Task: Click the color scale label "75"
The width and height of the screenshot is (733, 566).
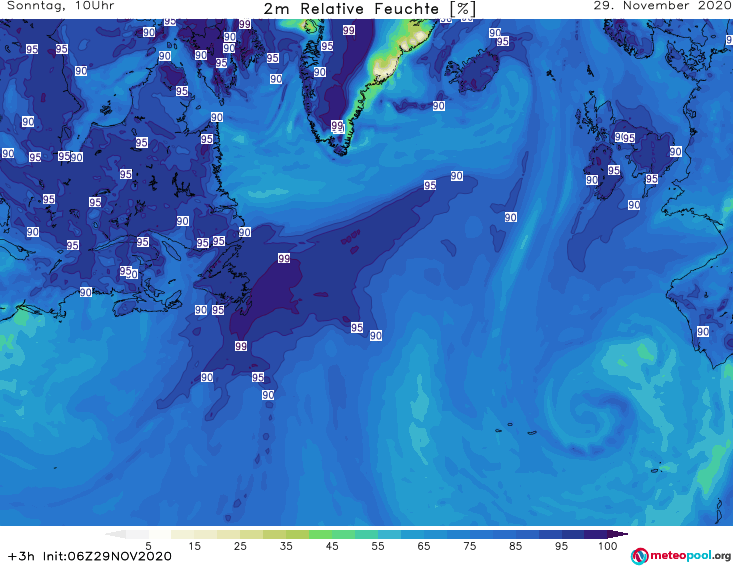Action: (x=469, y=546)
